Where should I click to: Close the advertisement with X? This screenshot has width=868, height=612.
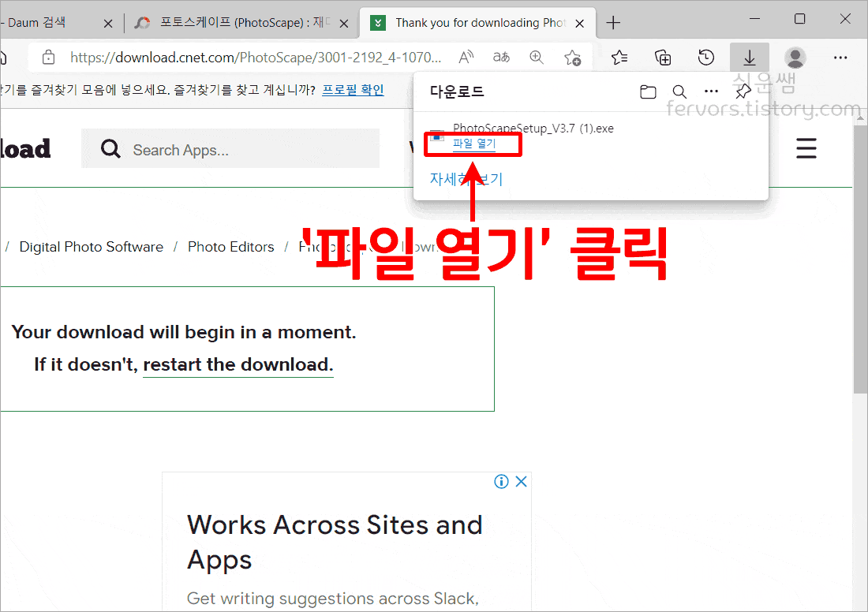(521, 481)
